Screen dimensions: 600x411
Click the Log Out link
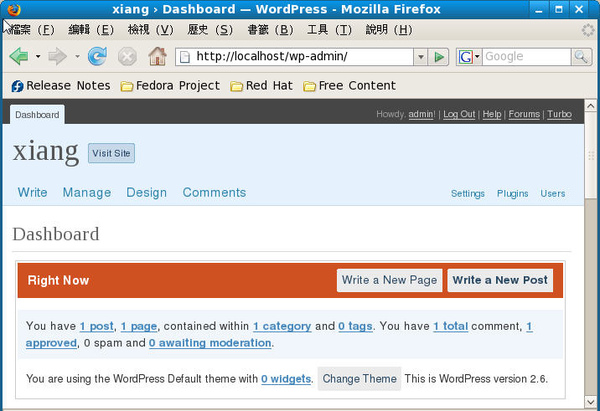coord(459,114)
